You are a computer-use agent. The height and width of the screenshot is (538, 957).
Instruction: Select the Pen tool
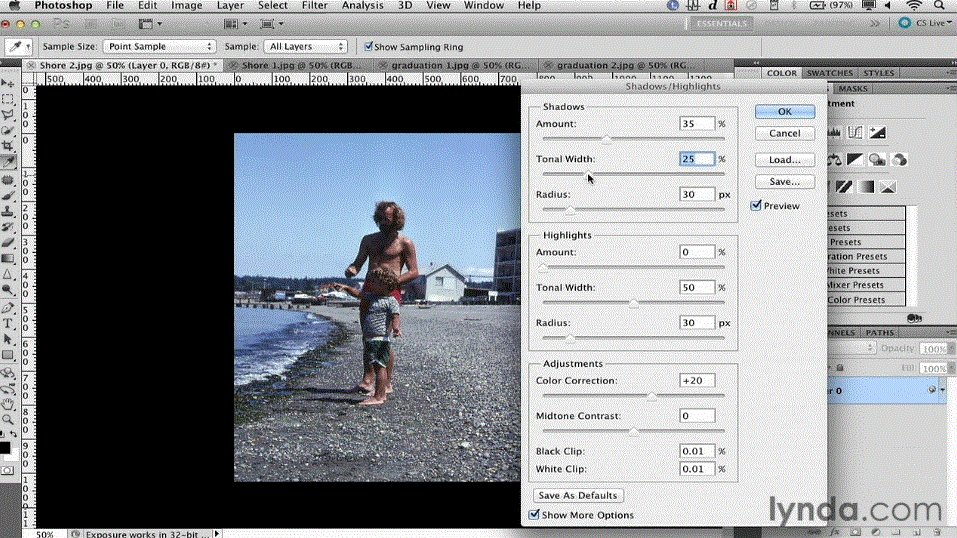pyautogui.click(x=8, y=308)
